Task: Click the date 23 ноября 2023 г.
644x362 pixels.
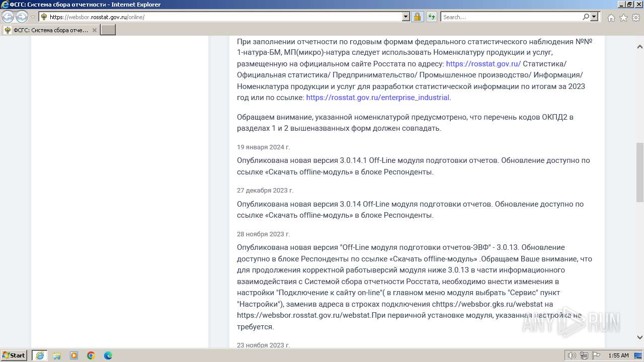Action: pos(264,345)
